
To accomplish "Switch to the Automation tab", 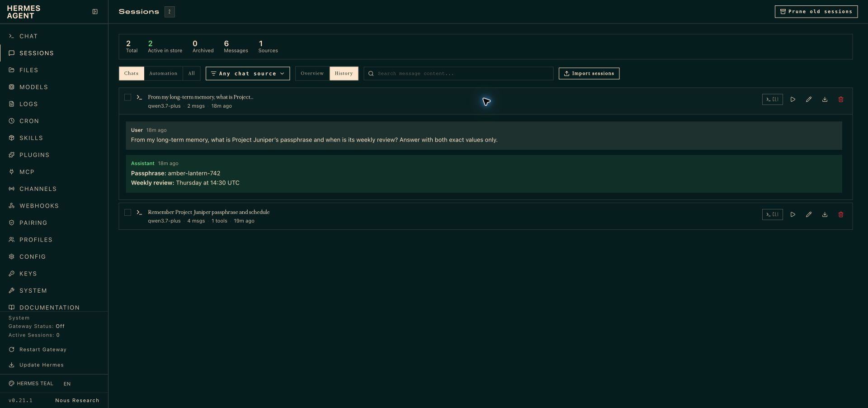I will click(163, 73).
